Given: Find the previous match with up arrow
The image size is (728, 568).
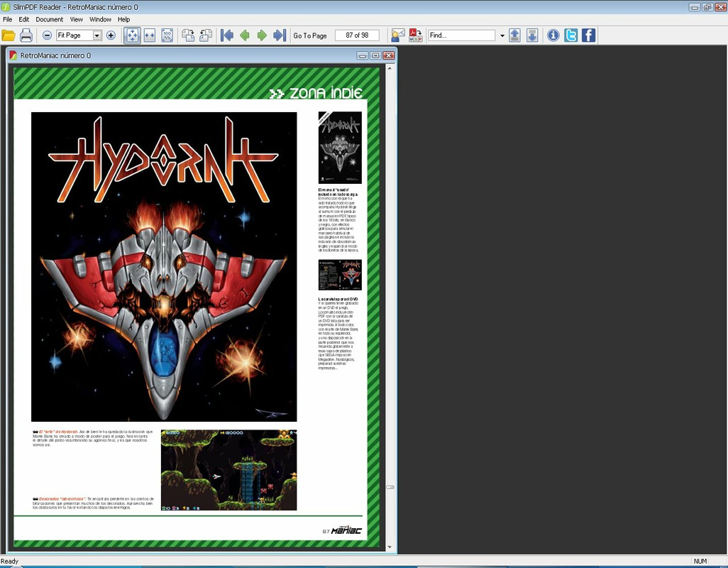Looking at the screenshot, I should (x=514, y=35).
